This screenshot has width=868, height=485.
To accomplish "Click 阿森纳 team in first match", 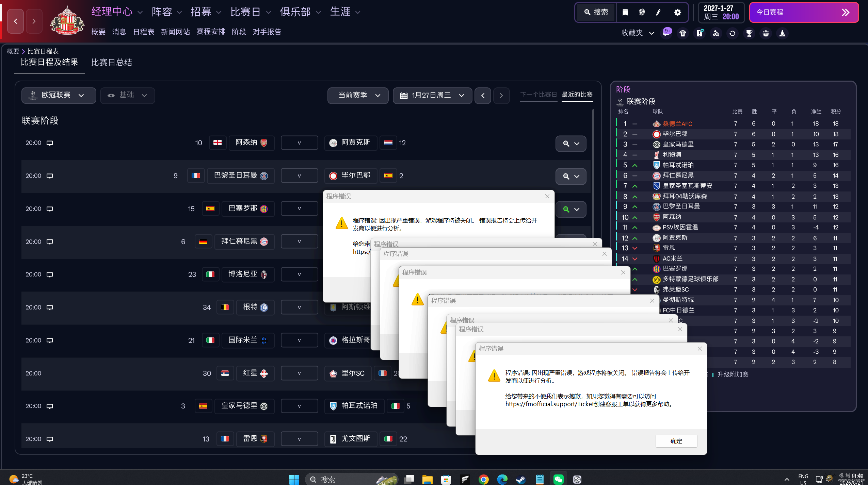I will point(252,143).
